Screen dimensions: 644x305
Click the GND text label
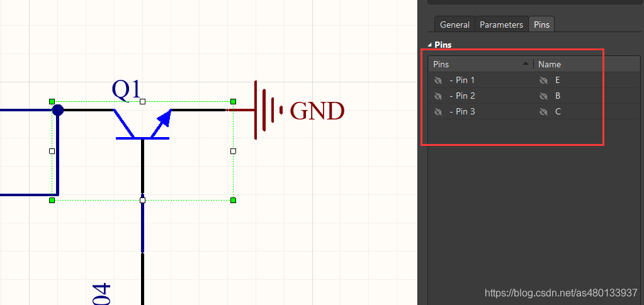click(x=317, y=111)
